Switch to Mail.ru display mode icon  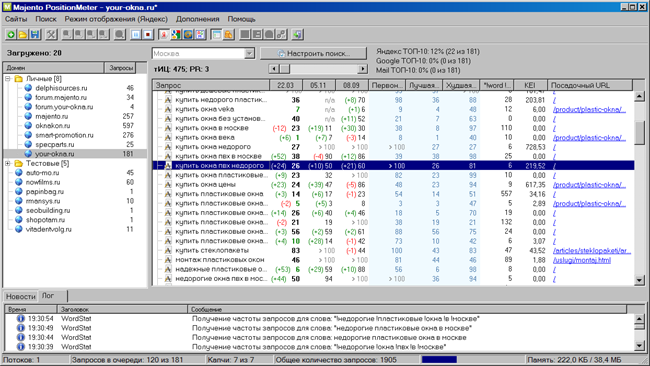188,34
